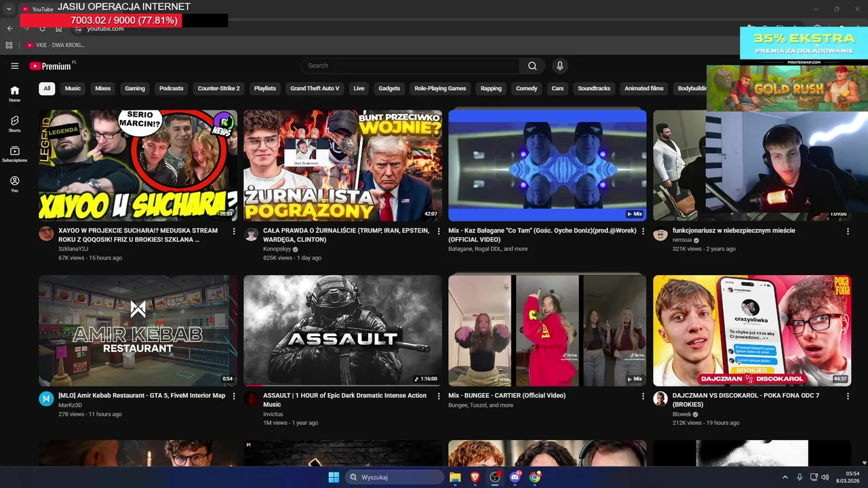Click the Wyszukaj taskbar search box
Viewport: 868px width, 488px height.
click(395, 477)
